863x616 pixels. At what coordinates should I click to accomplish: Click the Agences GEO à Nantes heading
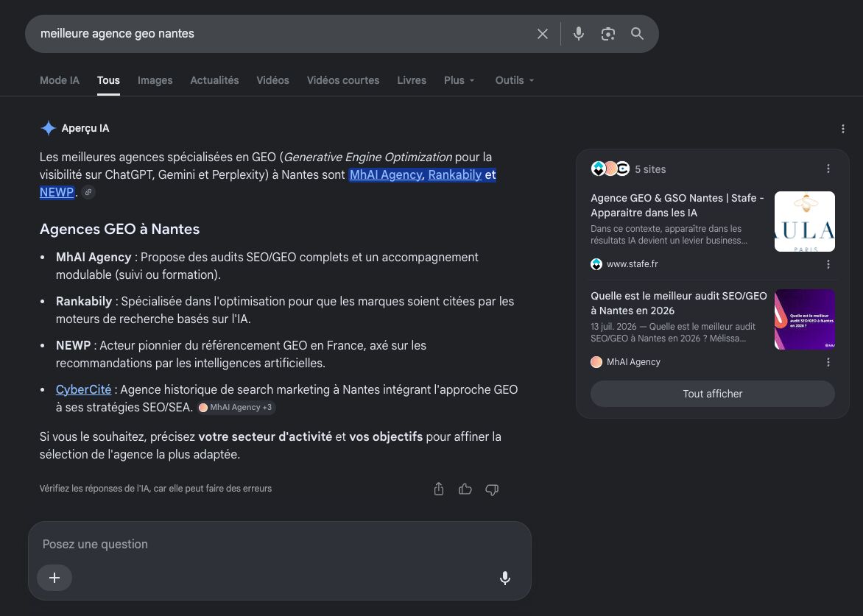click(119, 229)
